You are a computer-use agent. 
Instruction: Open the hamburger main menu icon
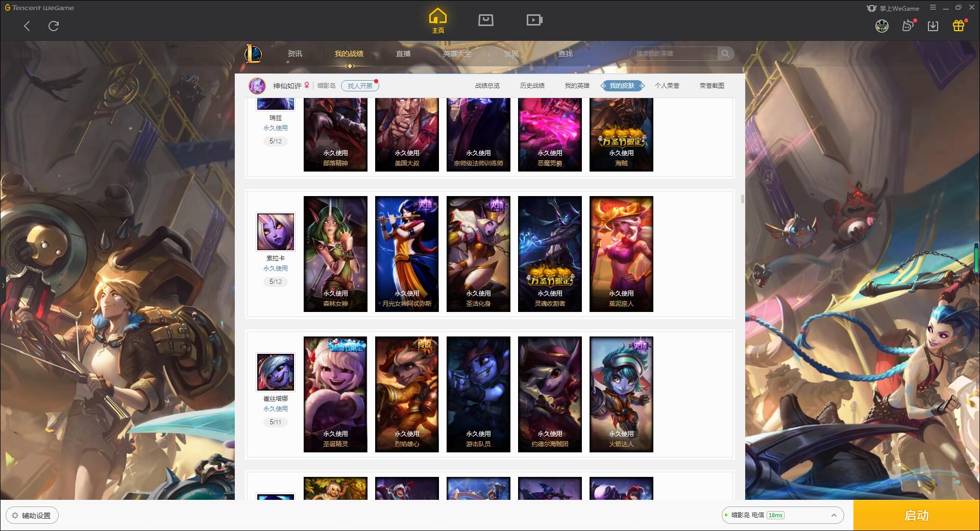[x=933, y=8]
